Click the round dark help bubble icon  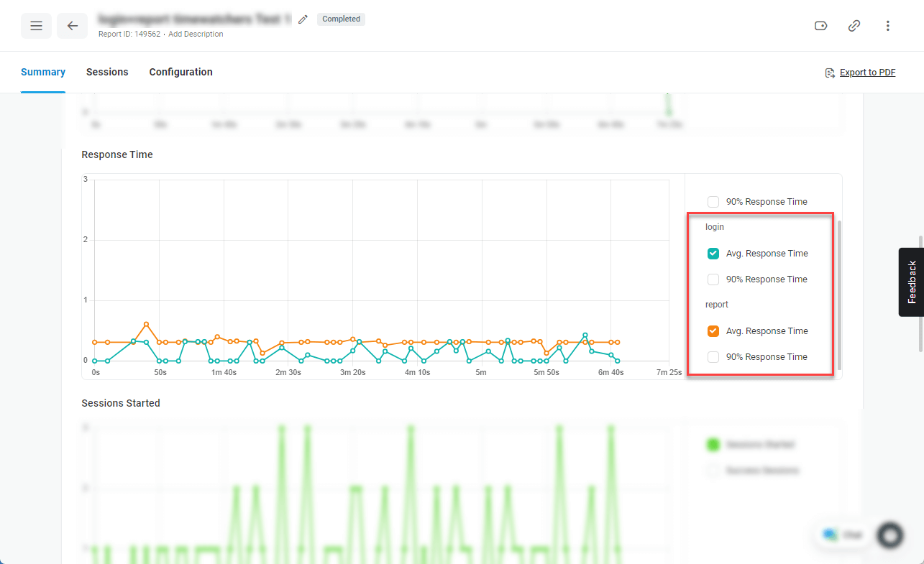(x=890, y=535)
